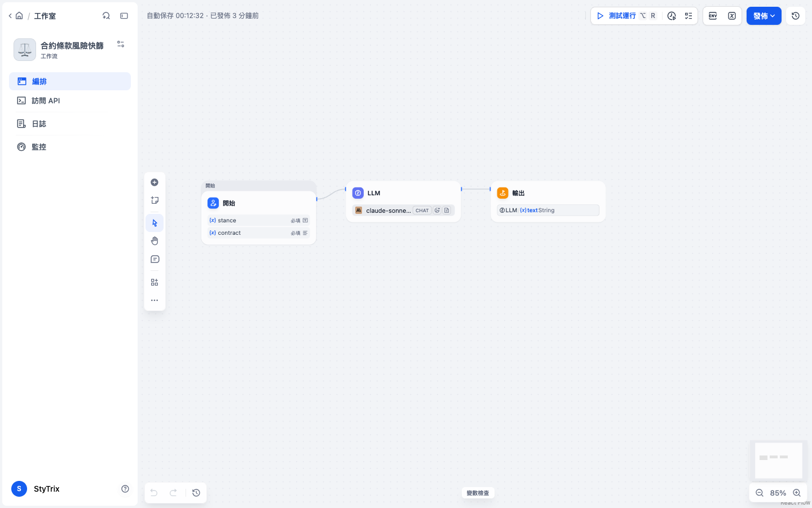View run history icon near test run

(x=672, y=16)
